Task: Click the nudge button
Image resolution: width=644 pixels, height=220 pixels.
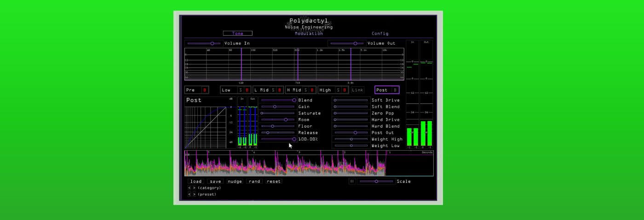Action: click(x=235, y=181)
